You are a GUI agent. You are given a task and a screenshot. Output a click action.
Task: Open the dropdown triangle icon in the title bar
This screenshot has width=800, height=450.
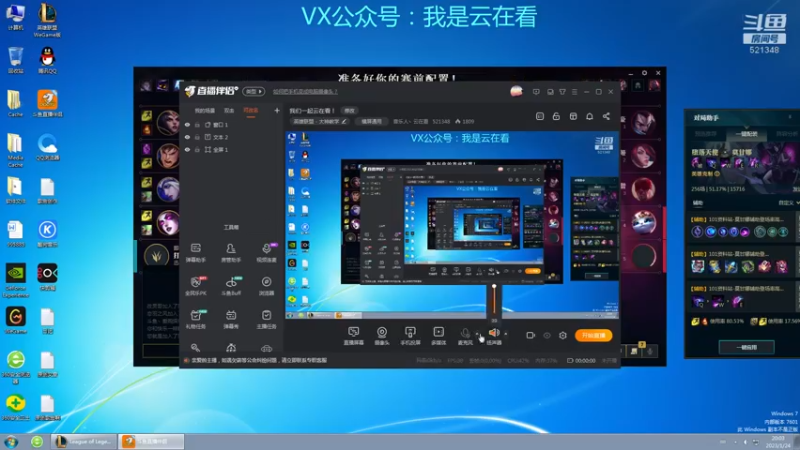coord(562,92)
